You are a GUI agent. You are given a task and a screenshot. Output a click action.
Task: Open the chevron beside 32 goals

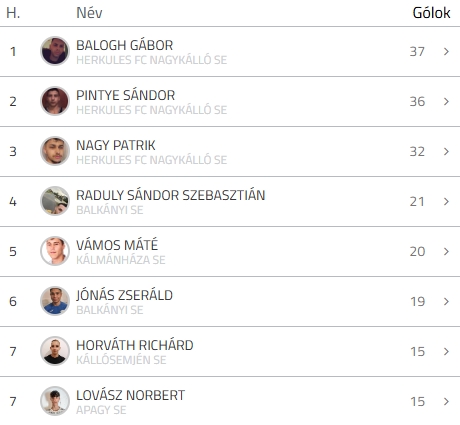click(446, 151)
